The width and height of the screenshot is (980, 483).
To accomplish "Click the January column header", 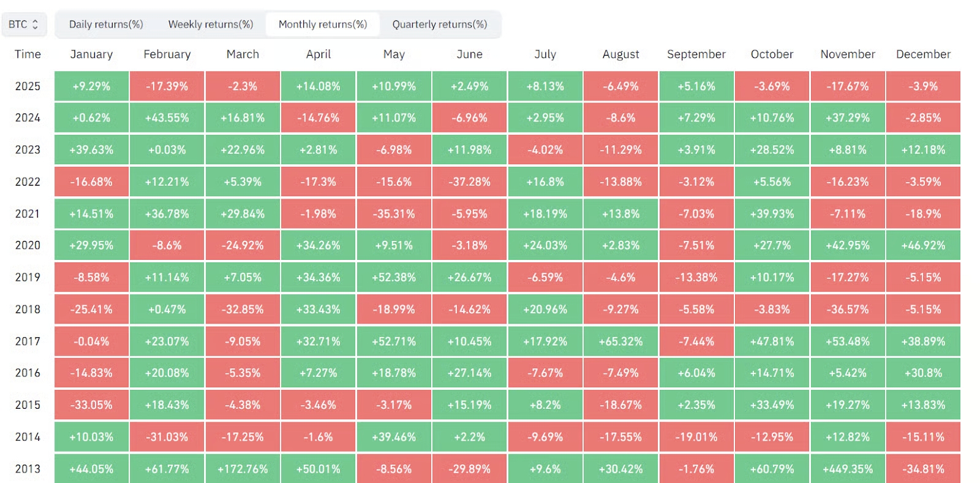I will point(91,54).
